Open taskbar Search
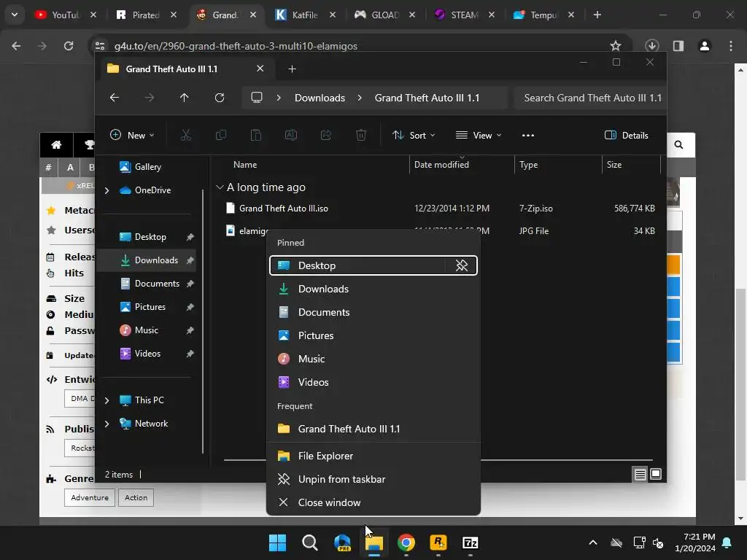Image resolution: width=747 pixels, height=560 pixels. (309, 542)
